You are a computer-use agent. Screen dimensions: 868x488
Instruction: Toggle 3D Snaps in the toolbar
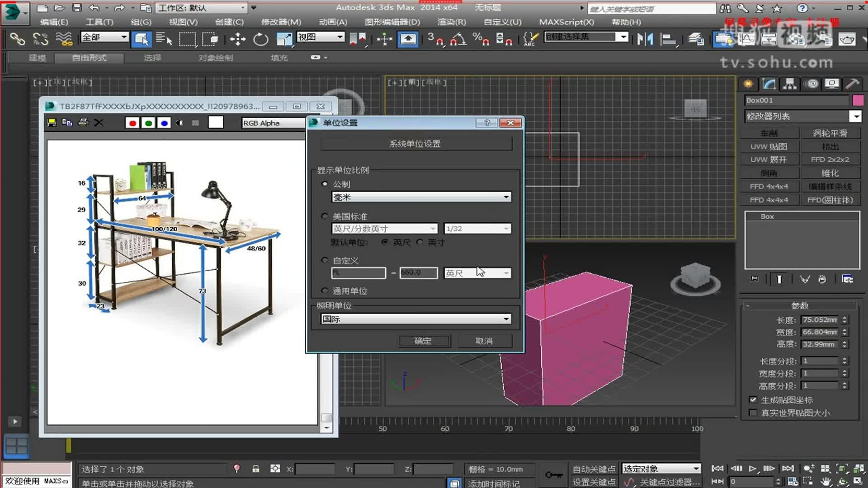pyautogui.click(x=436, y=39)
